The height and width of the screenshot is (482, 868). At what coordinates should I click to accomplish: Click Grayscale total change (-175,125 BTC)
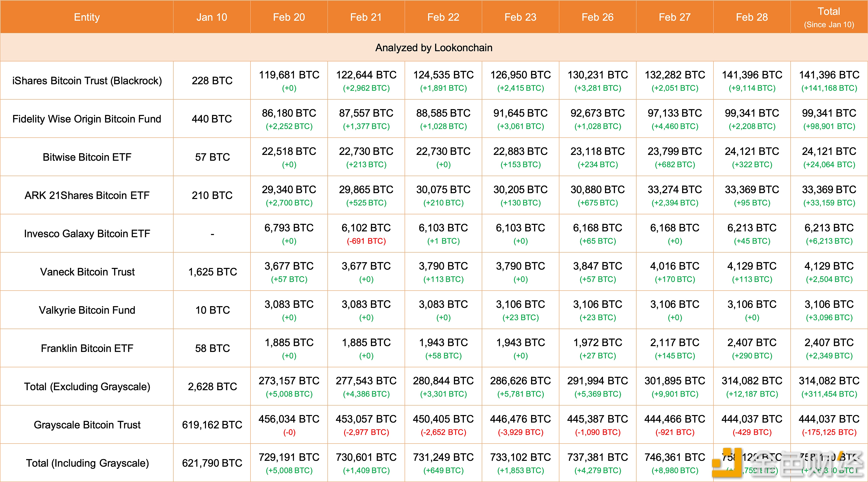pos(829,433)
